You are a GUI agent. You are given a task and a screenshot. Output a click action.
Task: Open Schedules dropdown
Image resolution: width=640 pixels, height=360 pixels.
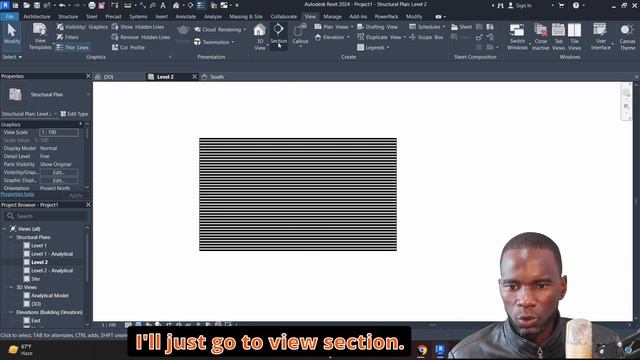427,27
